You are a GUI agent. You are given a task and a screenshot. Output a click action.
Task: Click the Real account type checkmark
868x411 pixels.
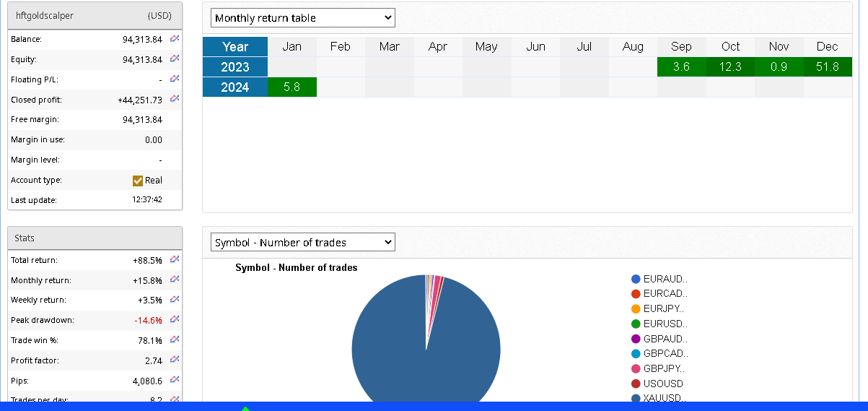click(x=138, y=181)
